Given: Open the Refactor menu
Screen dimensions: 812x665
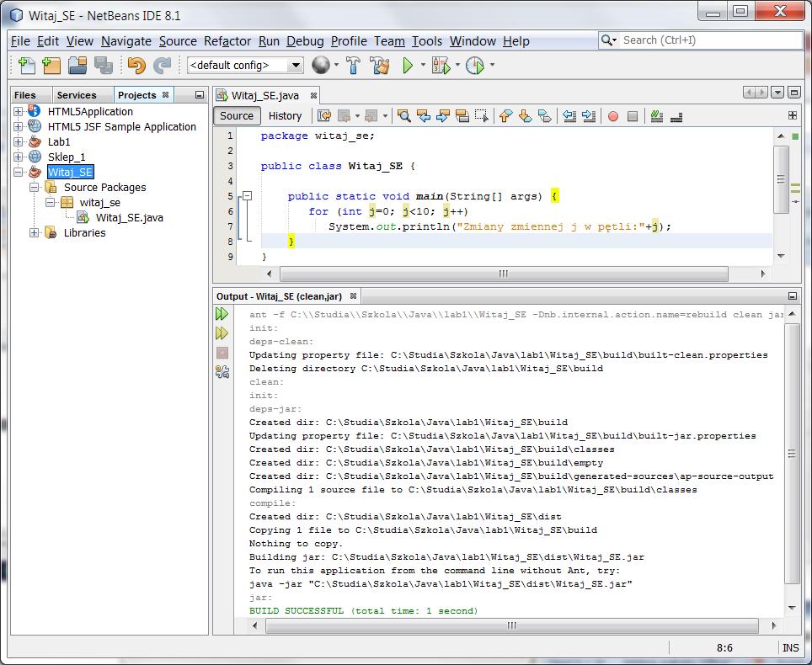Looking at the screenshot, I should (227, 41).
